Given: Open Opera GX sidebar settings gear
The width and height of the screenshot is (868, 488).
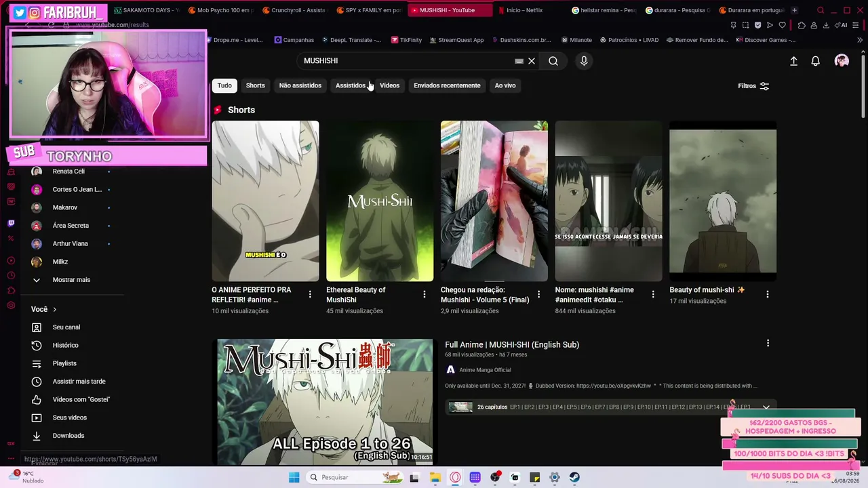Looking at the screenshot, I should tap(11, 305).
